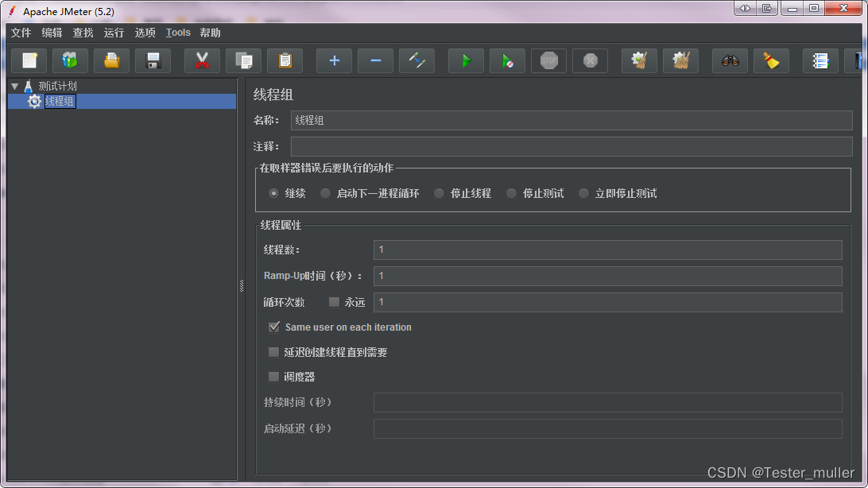Uncheck Same user on each iteration
The height and width of the screenshot is (488, 868).
point(274,327)
